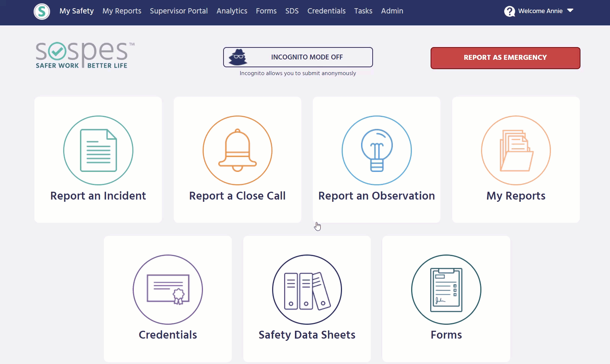The height and width of the screenshot is (364, 610).
Task: Click the incognito spy icon
Action: [238, 57]
